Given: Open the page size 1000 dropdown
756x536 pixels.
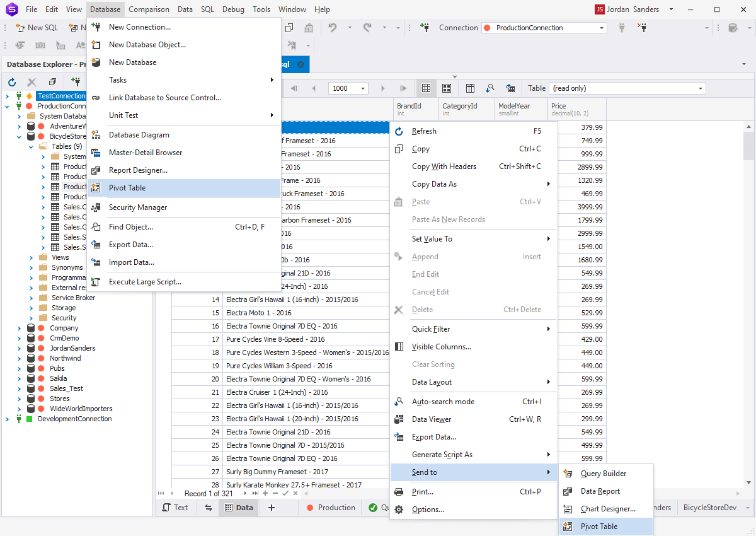Looking at the screenshot, I should tap(363, 88).
